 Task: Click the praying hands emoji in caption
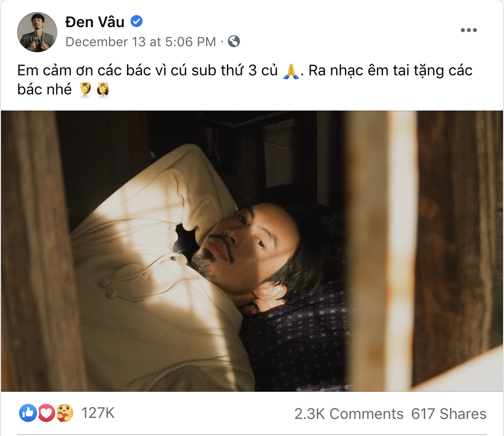[291, 71]
